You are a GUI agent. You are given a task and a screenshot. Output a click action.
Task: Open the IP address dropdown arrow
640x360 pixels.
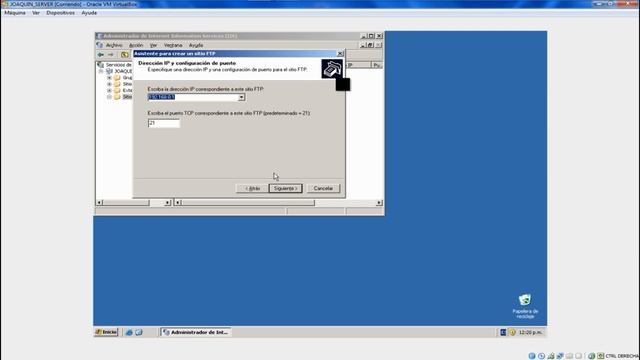241,97
